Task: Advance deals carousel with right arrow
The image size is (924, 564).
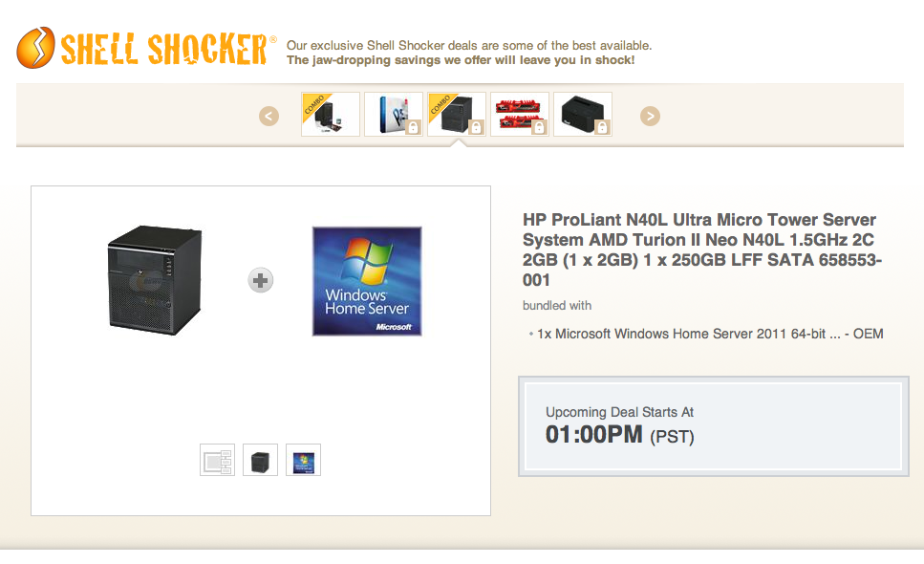Action: [x=650, y=116]
